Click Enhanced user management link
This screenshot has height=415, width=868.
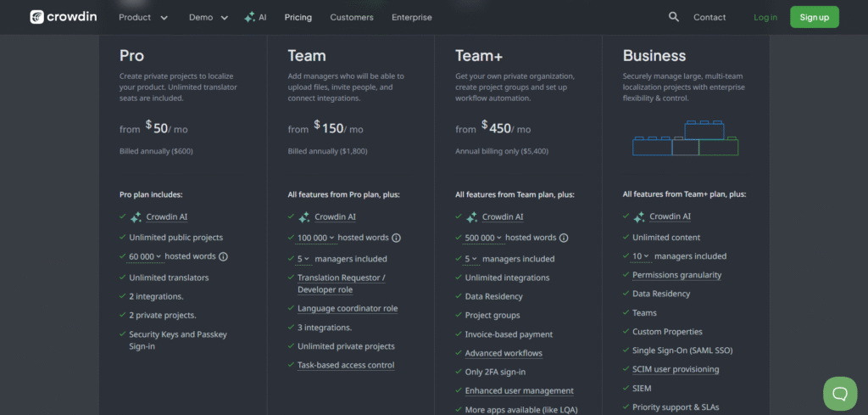520,390
